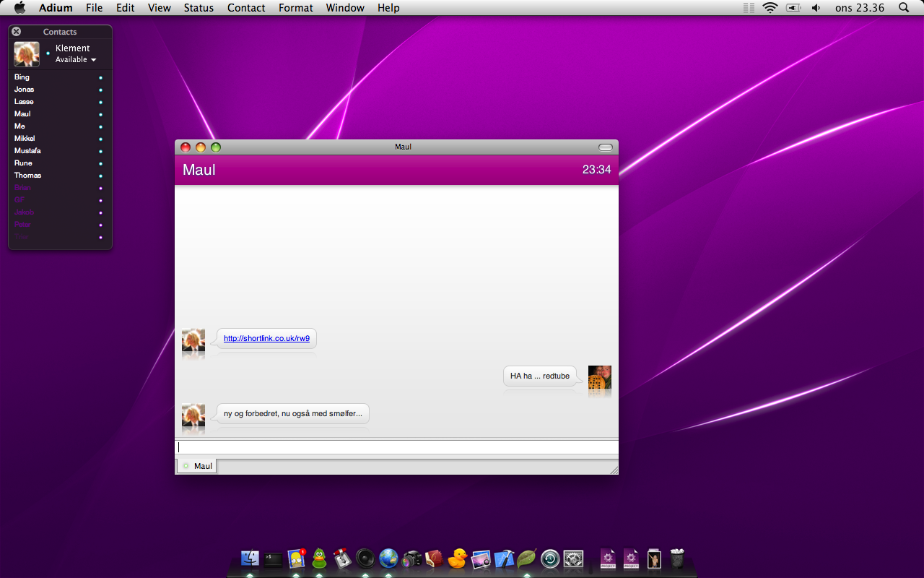Select contact Bing in the list

pos(58,77)
